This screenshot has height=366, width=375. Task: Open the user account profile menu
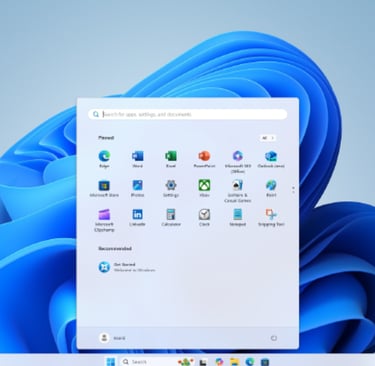click(x=112, y=338)
